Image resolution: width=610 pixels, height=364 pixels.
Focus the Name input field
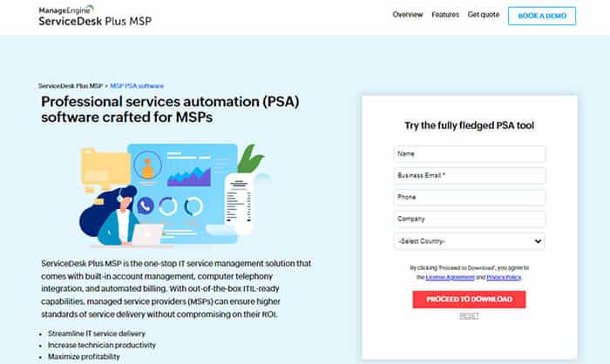pyautogui.click(x=470, y=154)
